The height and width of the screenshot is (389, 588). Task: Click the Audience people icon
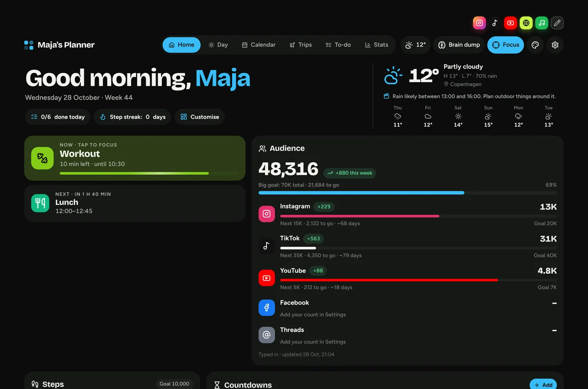click(262, 148)
